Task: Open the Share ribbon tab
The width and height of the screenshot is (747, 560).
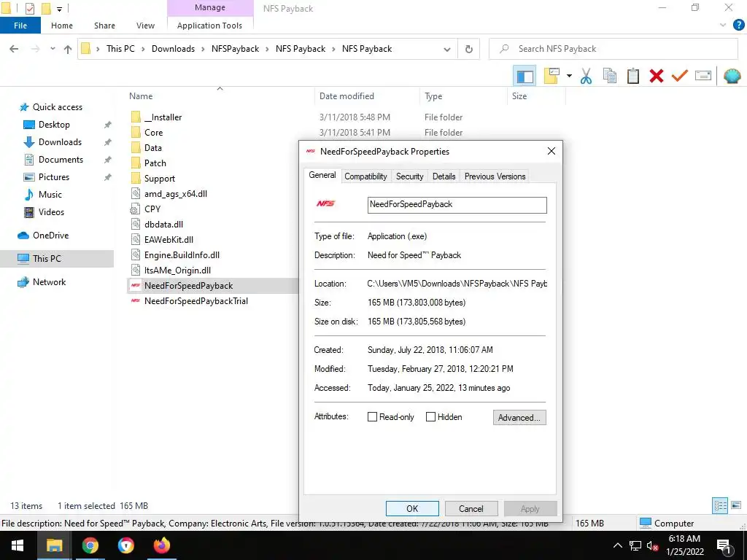Action: [x=104, y=26]
